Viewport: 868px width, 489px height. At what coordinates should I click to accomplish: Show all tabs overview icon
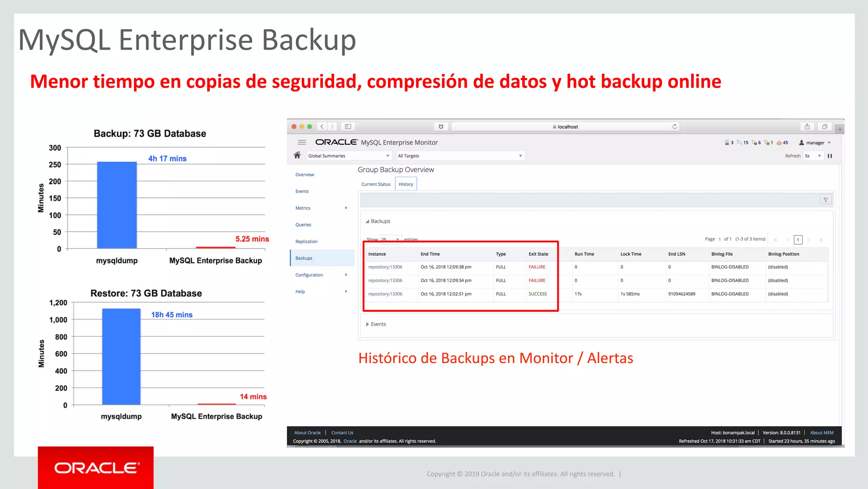824,126
